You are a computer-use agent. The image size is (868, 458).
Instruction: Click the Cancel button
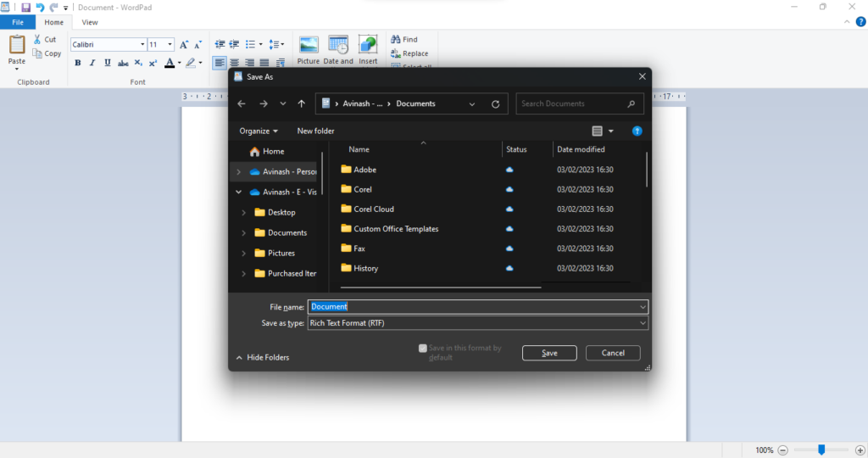(613, 353)
